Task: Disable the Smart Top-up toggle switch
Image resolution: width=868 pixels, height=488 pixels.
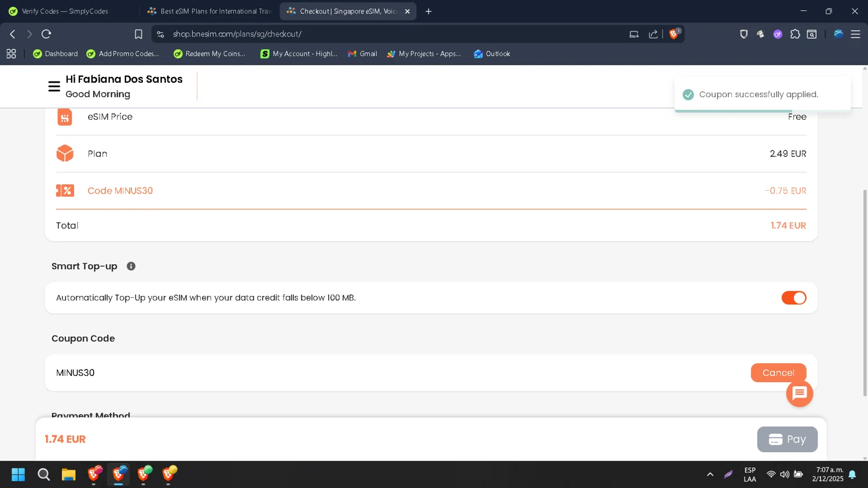Action: click(793, 298)
